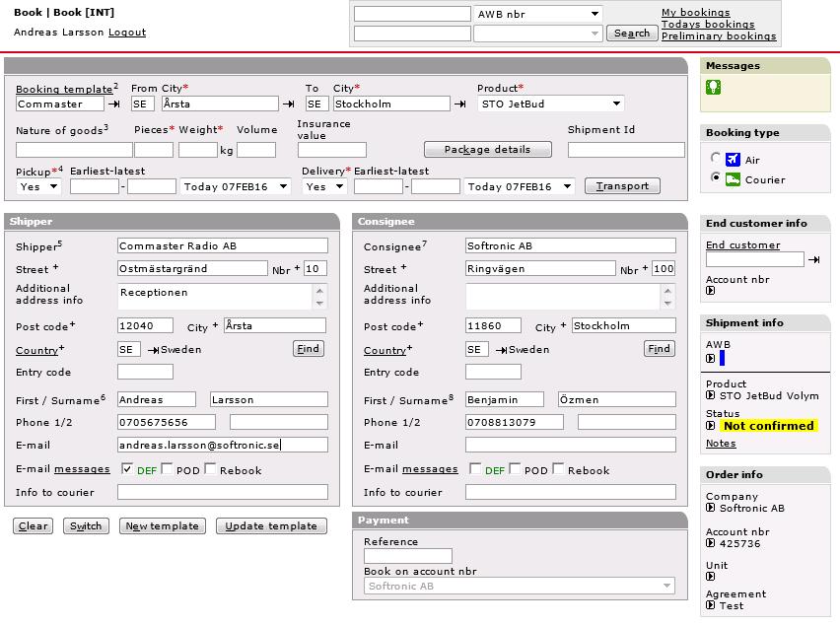The height and width of the screenshot is (626, 840).
Task: Open the AWB nbr search type dropdown
Action: [538, 14]
